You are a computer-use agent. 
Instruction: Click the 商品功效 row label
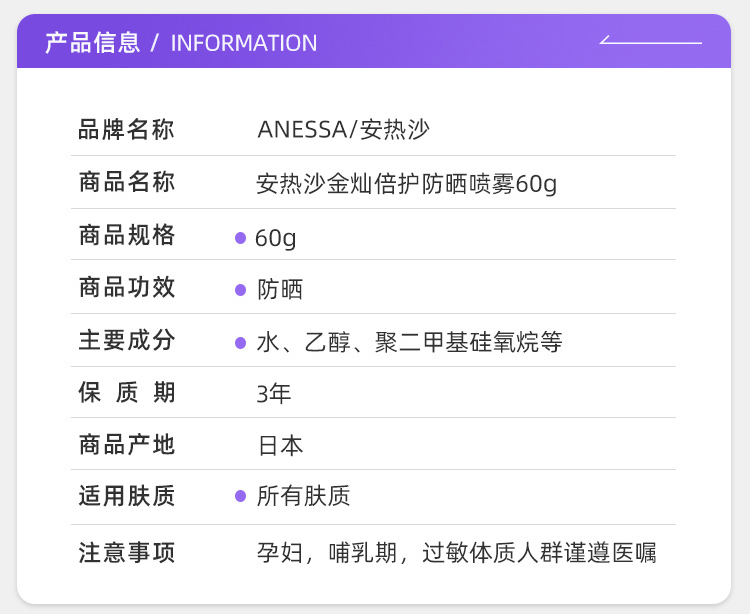(x=127, y=288)
